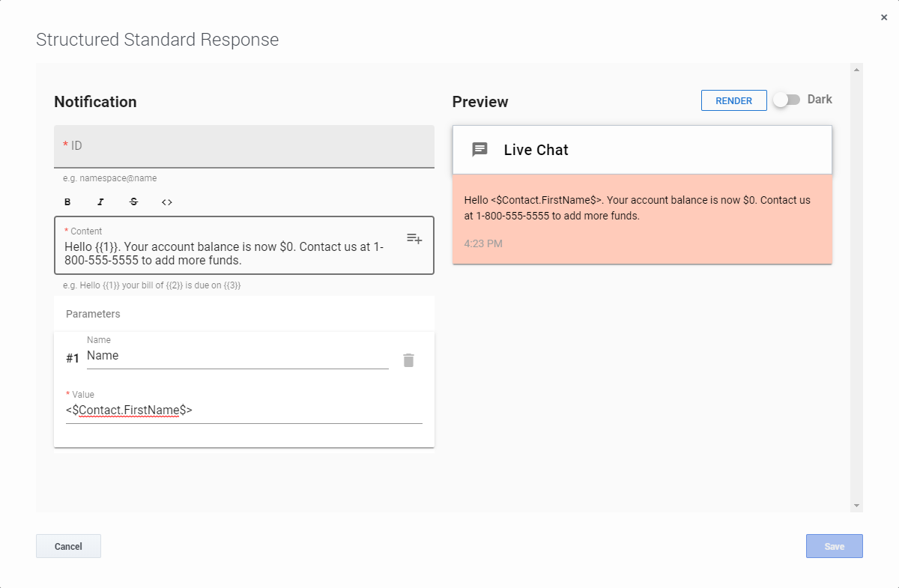This screenshot has height=588, width=899.
Task: Delete parameter #1 with trash icon
Action: [408, 360]
